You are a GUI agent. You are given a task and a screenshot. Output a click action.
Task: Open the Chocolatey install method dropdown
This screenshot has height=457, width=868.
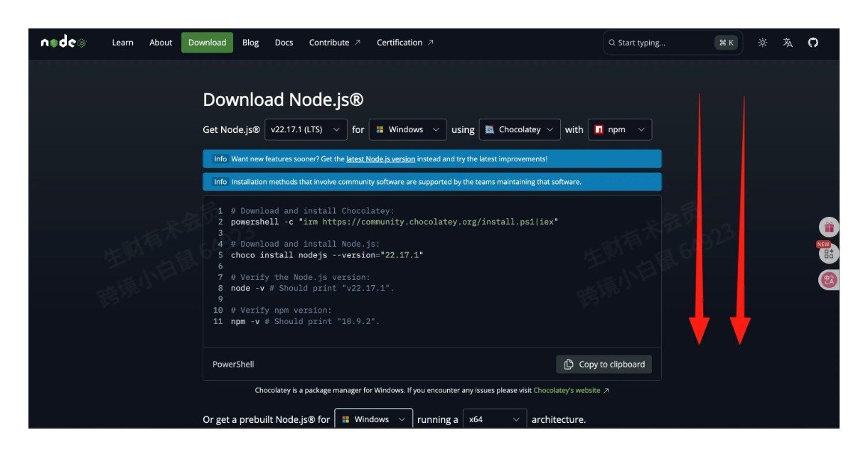tap(520, 129)
